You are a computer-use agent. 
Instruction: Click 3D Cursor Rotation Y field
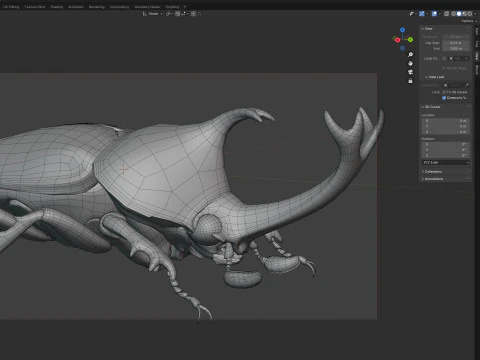click(446, 150)
